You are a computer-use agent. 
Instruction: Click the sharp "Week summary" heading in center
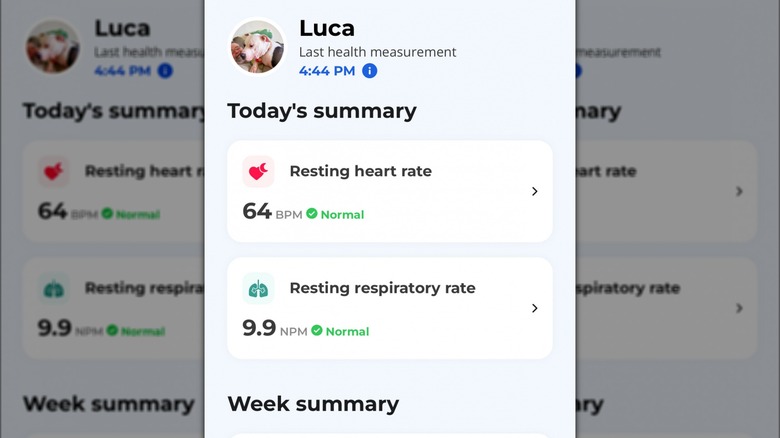tap(313, 404)
